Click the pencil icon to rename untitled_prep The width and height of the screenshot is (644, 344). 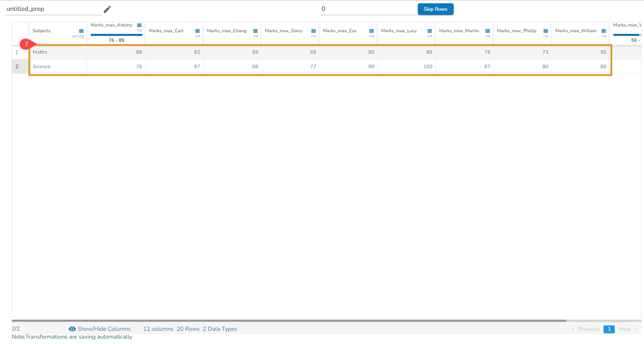point(107,9)
